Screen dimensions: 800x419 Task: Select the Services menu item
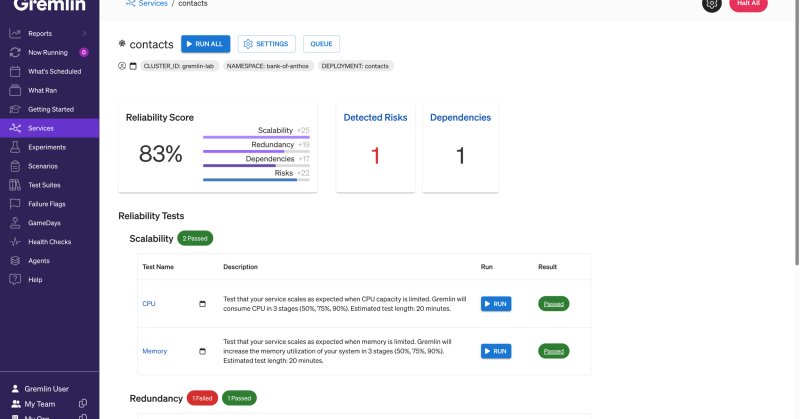(49, 128)
